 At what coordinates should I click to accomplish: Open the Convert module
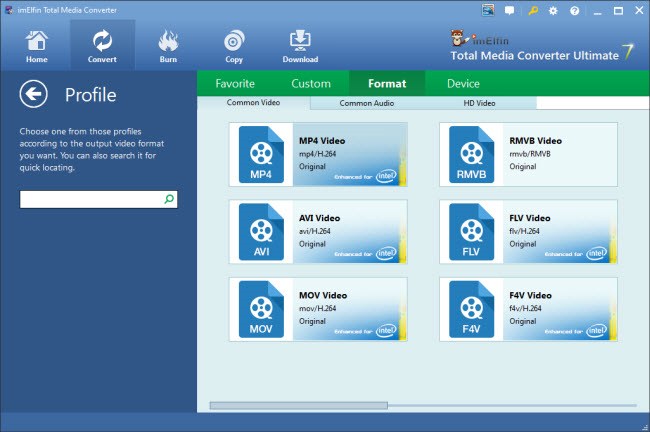[x=102, y=46]
